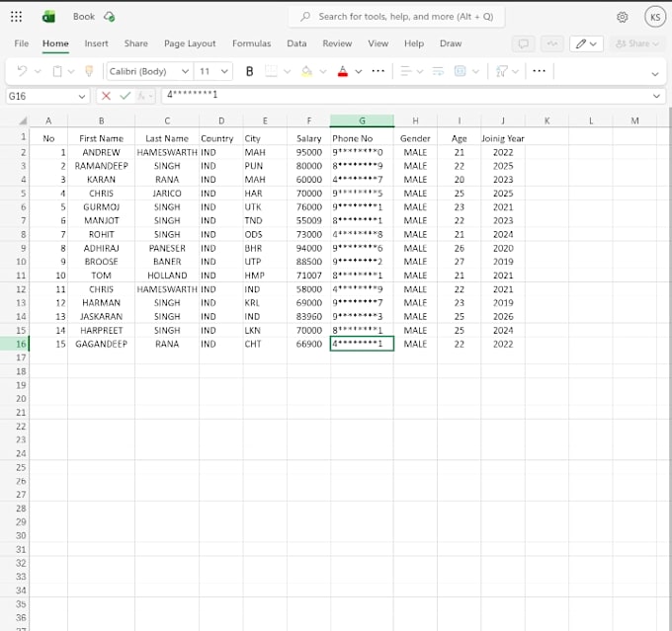Screen dimensions: 672x631
Task: Open the File menu
Action: (x=22, y=43)
